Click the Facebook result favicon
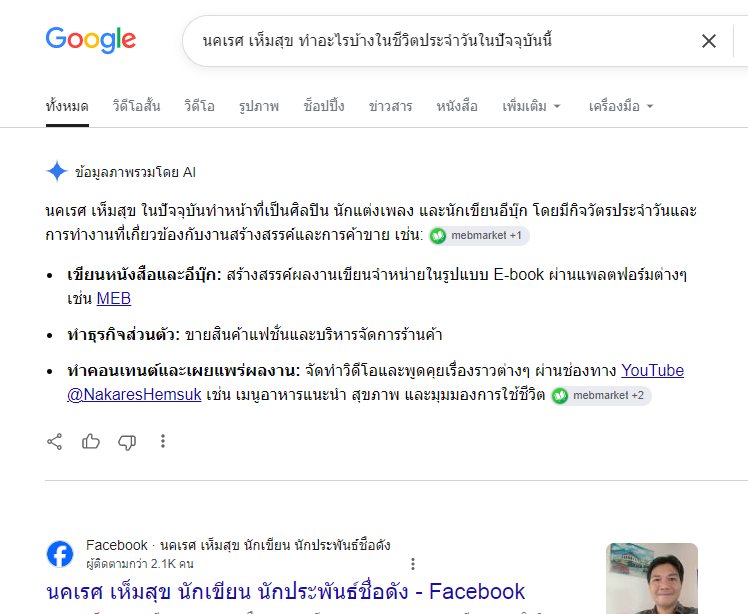 (x=60, y=554)
